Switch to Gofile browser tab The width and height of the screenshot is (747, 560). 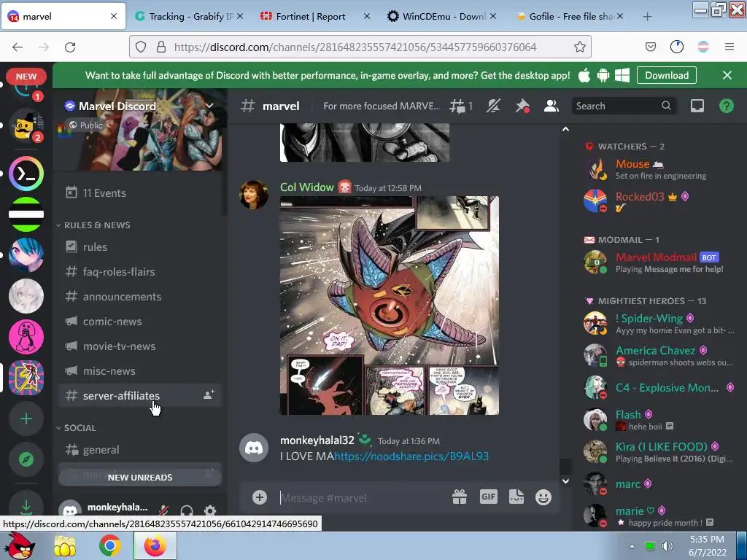tap(570, 16)
